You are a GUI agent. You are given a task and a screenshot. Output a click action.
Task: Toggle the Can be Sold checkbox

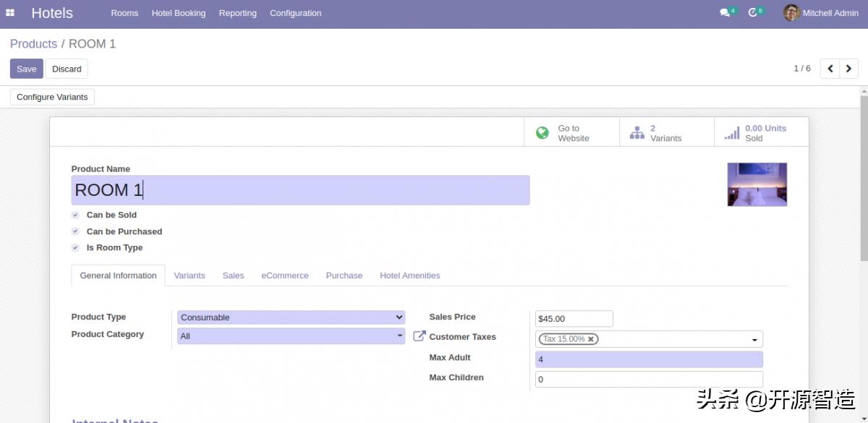[x=75, y=215]
